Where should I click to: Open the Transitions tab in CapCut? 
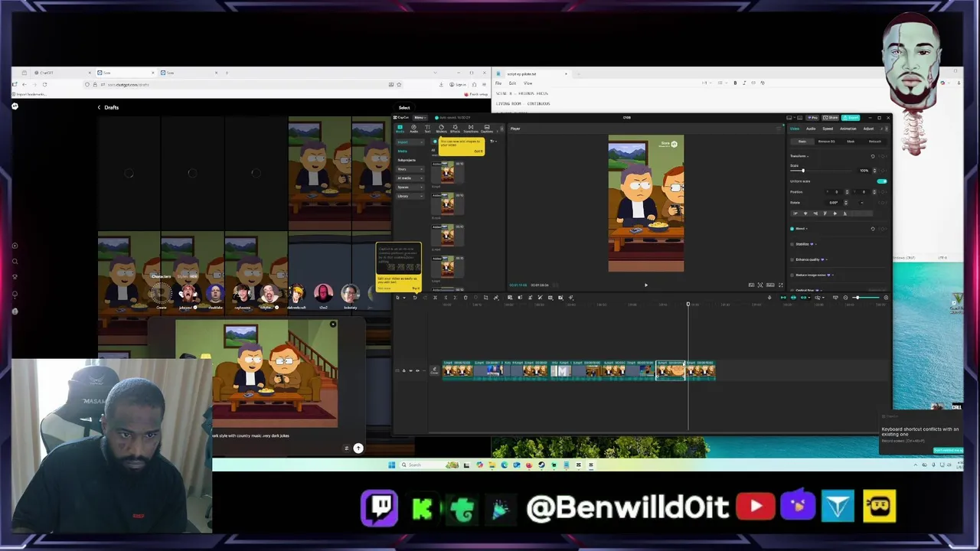click(x=471, y=129)
